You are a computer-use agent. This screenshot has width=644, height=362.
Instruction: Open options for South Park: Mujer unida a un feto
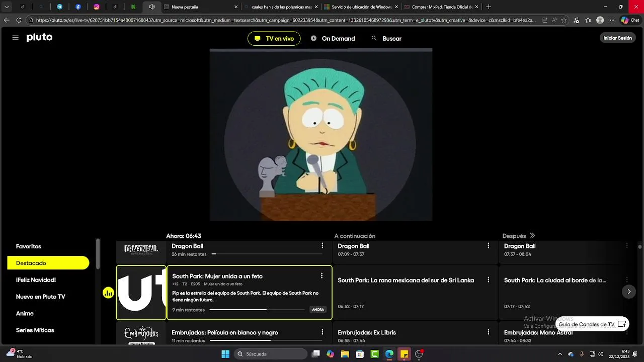point(321,276)
